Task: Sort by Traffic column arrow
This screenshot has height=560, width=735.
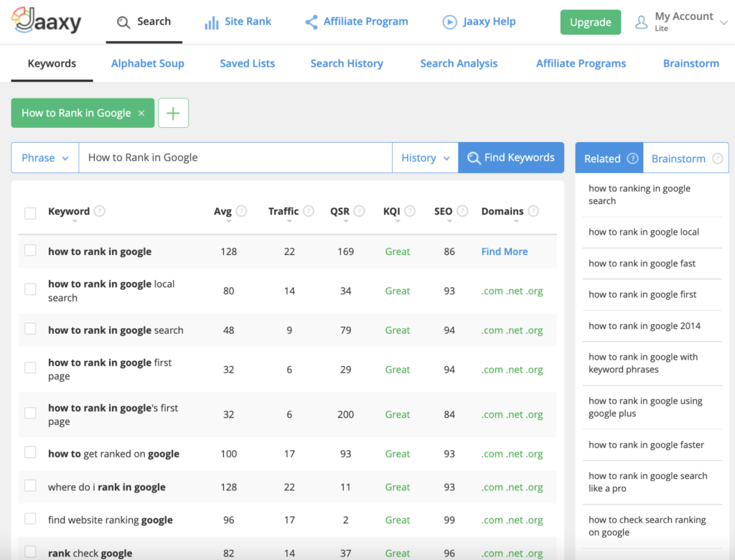Action: click(289, 221)
